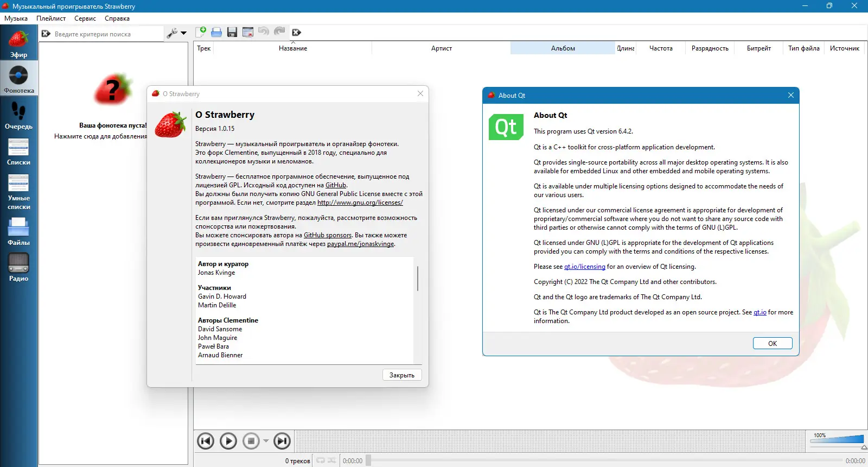Click the clear playlist toolbar icon
This screenshot has width=868, height=467.
(248, 32)
